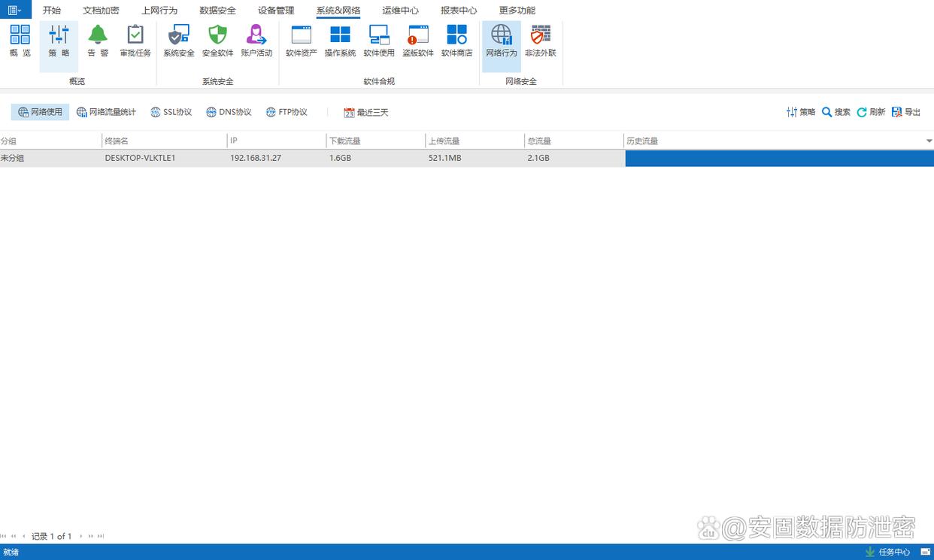Click the blue 历史流量 history bar
The height and width of the screenshot is (560, 934).
(x=780, y=158)
